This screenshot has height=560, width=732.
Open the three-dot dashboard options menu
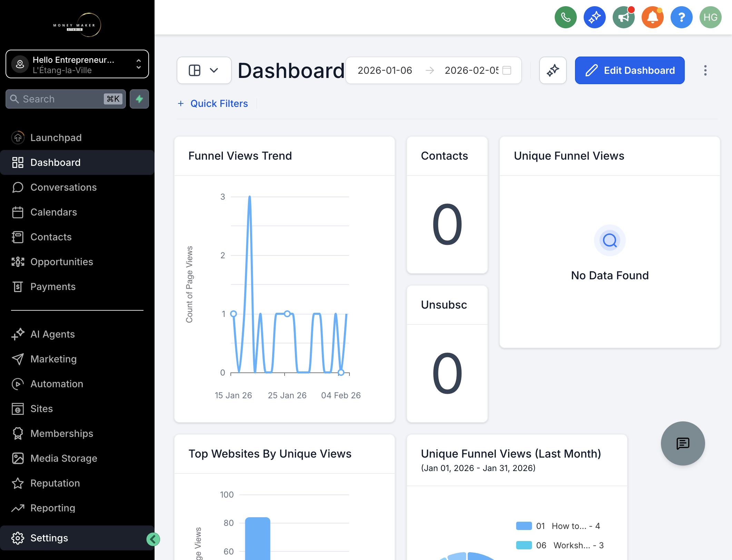pyautogui.click(x=705, y=70)
